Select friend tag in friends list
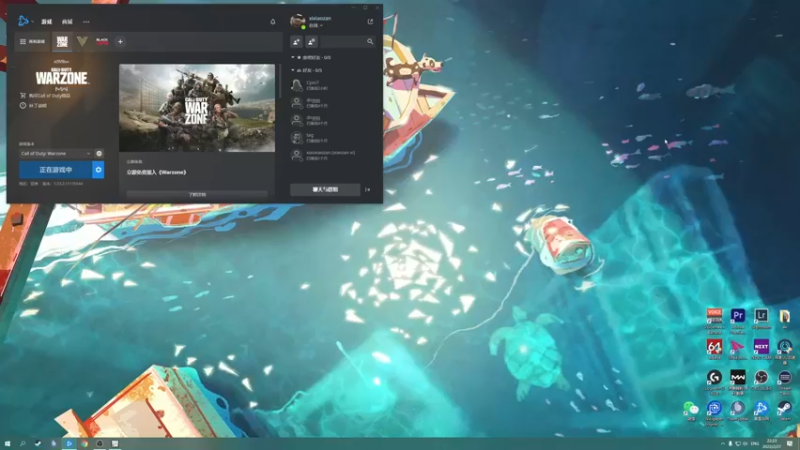Viewport: 800px width, 450px height. tap(332, 138)
